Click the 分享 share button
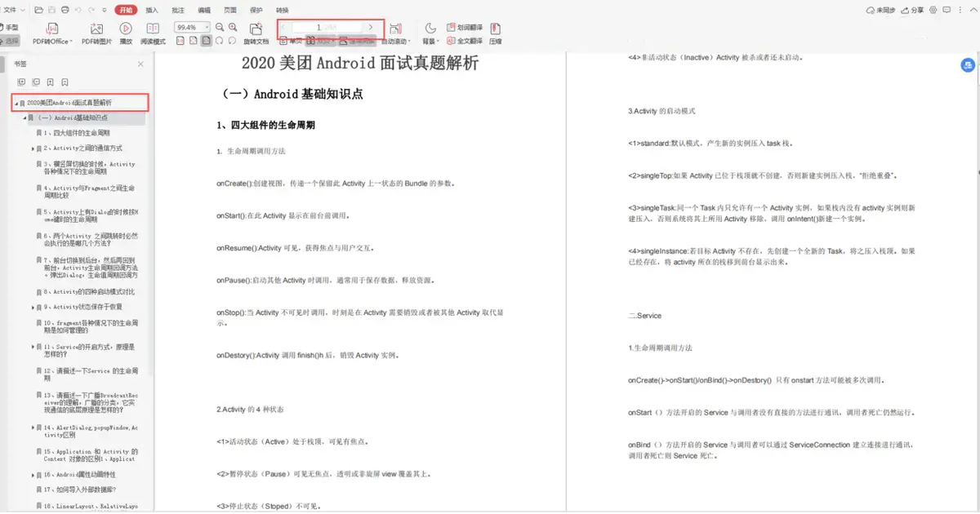The height and width of the screenshot is (514, 980). pyautogui.click(x=913, y=10)
